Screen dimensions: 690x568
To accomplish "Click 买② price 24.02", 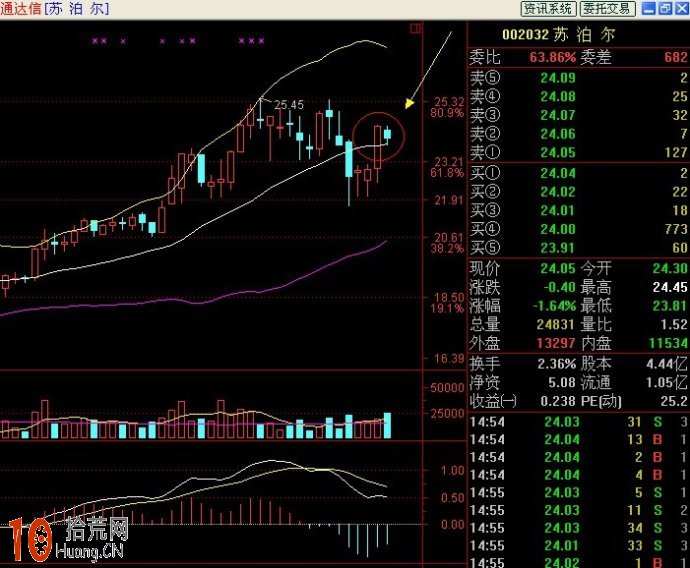I will point(558,192).
